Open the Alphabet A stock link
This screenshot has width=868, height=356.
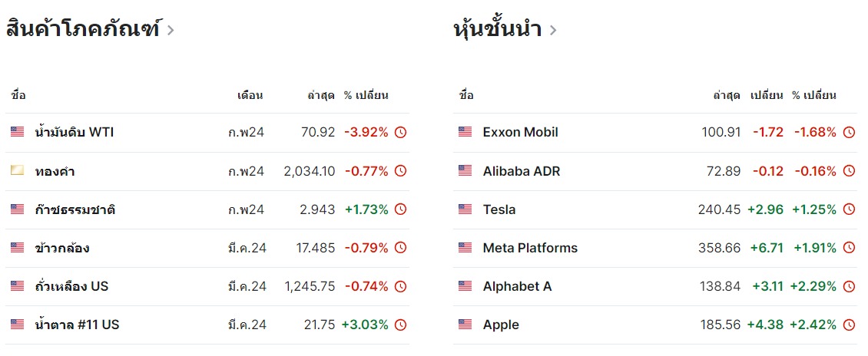click(x=517, y=286)
